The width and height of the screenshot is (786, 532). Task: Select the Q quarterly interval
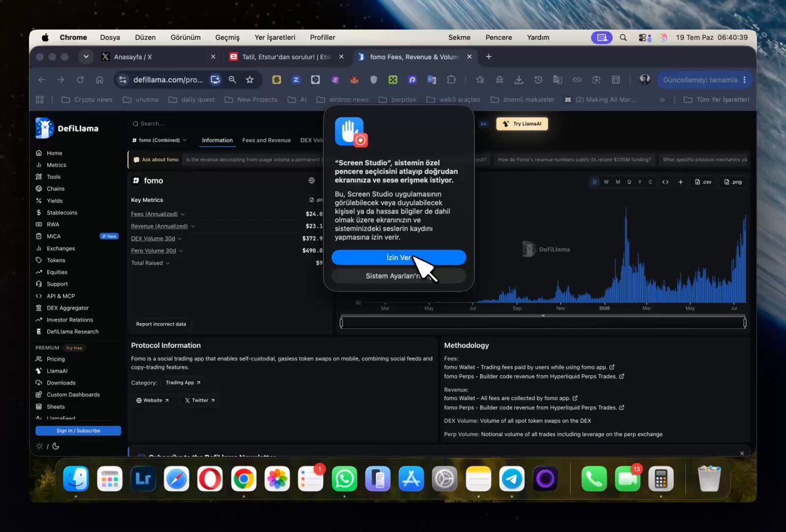click(x=629, y=181)
